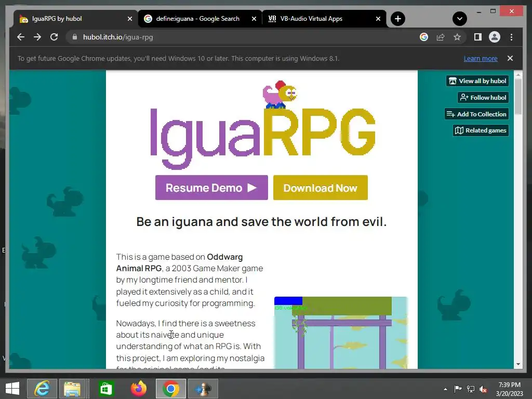532x399 pixels.
Task: Launch Internet Explorer from taskbar
Action: (42, 389)
